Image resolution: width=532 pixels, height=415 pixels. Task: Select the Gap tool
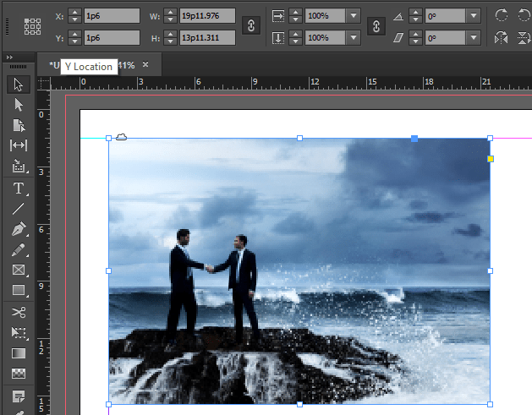(x=19, y=145)
